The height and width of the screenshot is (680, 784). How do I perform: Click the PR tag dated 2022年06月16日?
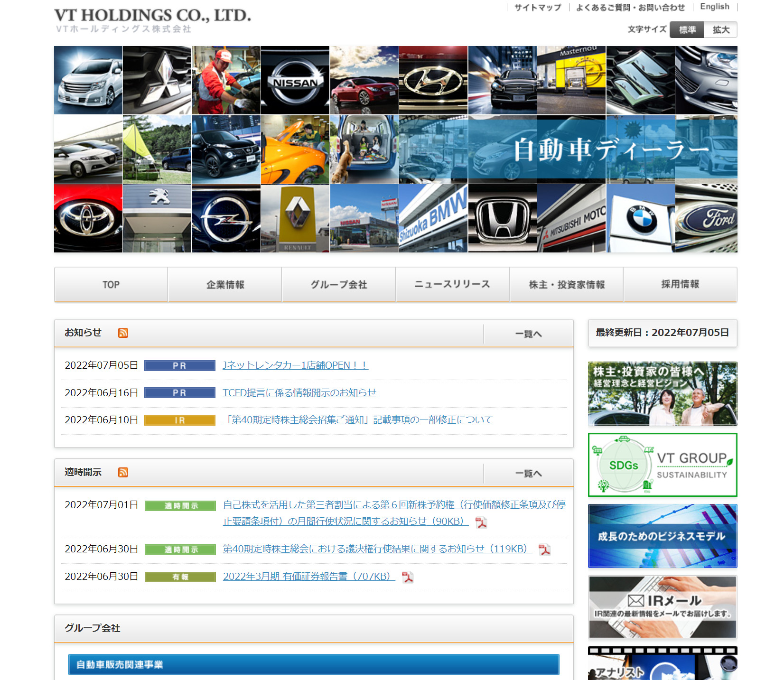[180, 393]
